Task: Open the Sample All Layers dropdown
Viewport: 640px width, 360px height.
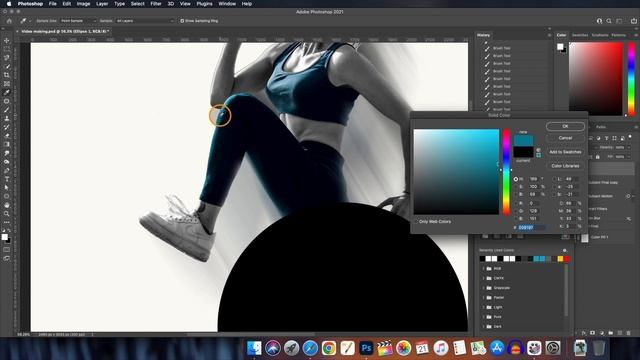Action: [x=145, y=21]
